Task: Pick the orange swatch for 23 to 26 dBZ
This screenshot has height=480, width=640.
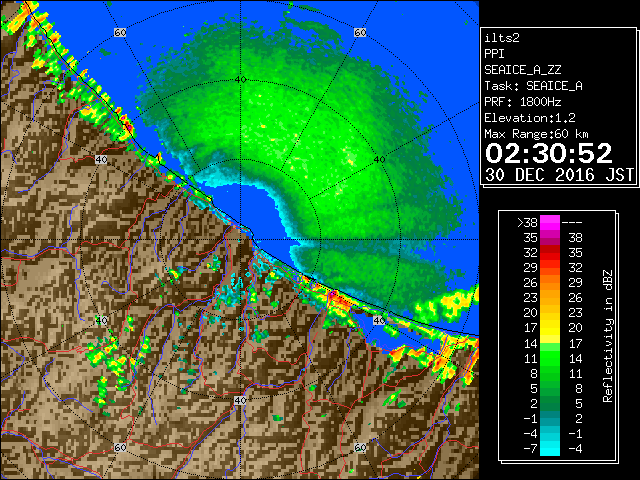Action: coord(550,298)
